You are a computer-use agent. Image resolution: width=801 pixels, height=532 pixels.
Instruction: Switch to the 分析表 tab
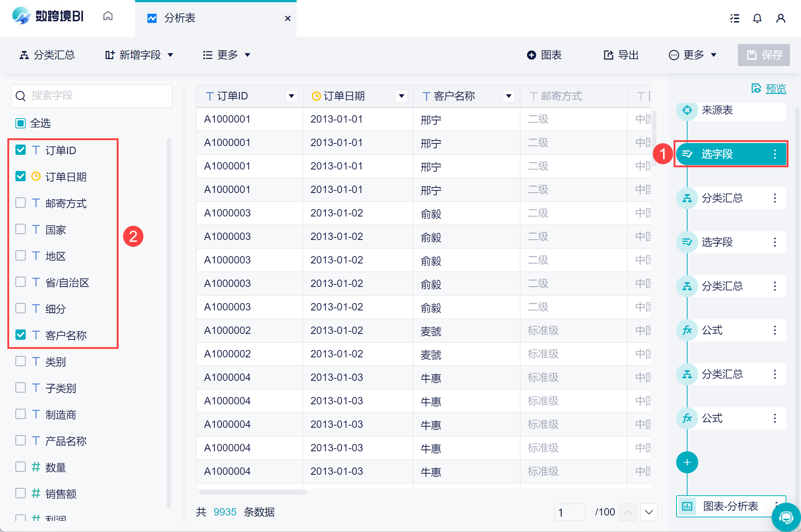click(180, 18)
